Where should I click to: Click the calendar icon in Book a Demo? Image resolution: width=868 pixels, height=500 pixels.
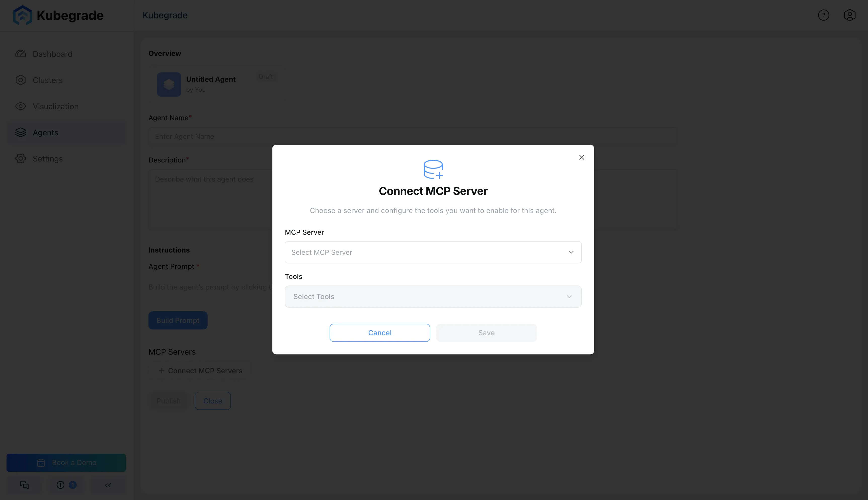point(41,463)
